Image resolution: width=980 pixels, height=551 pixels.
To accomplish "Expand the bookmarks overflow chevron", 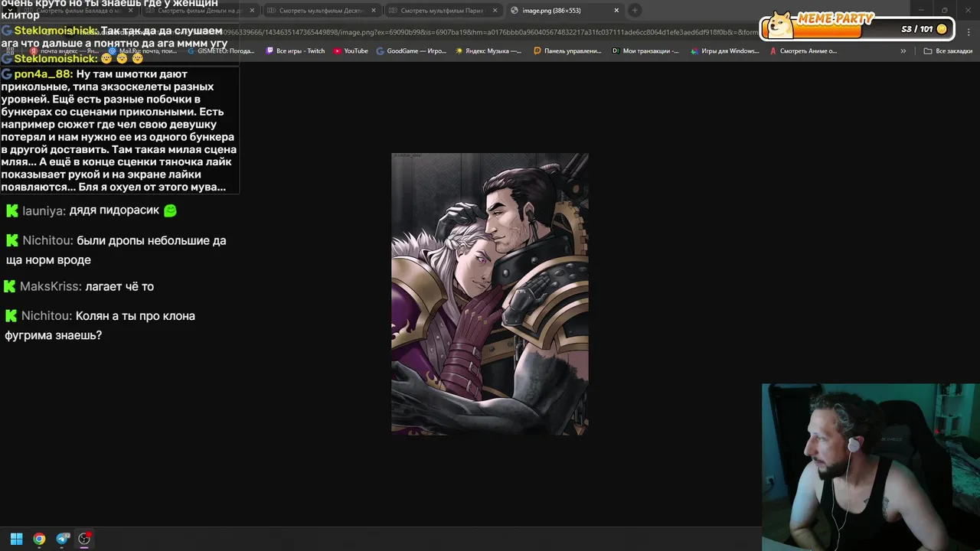I will coord(903,51).
